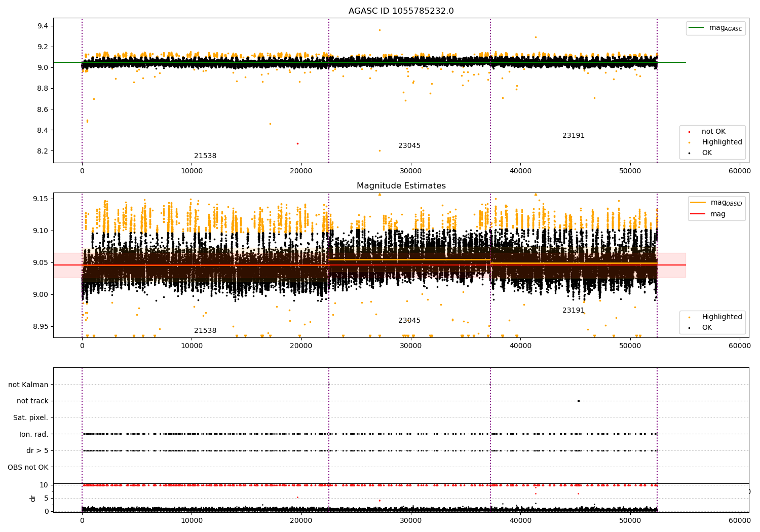The height and width of the screenshot is (532, 760).
Task: Click the green mag AGASC legend line
Action: tap(697, 28)
